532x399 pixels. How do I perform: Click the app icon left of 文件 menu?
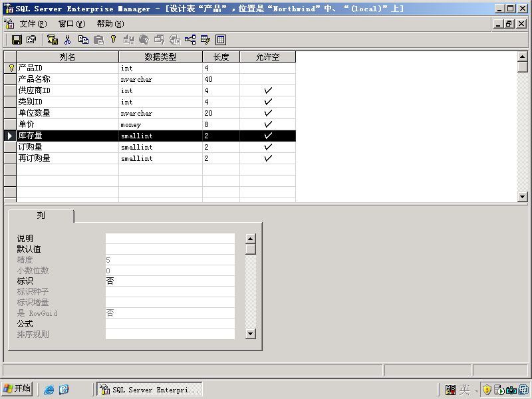coord(9,24)
